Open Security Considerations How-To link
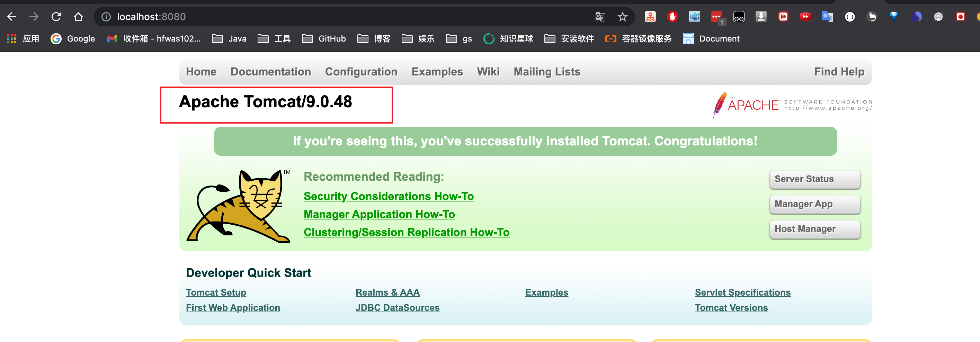Viewport: 980px width, 342px height. tap(389, 196)
